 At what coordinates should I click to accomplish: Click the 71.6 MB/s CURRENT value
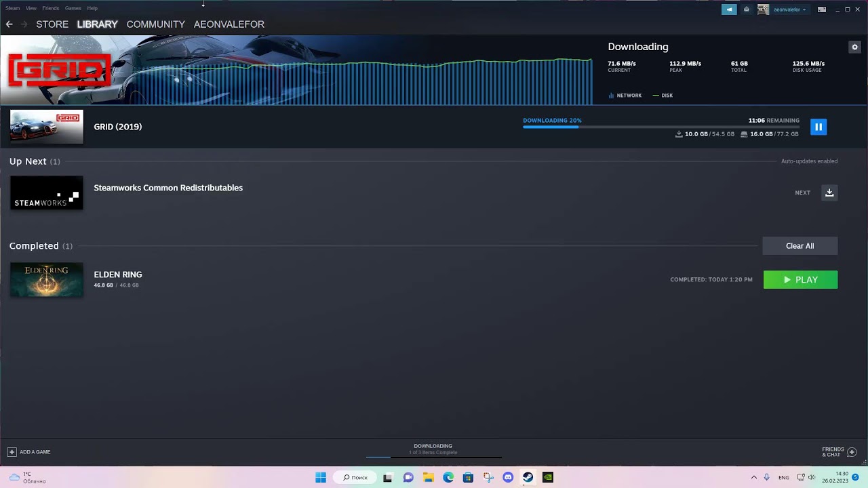[x=622, y=64]
